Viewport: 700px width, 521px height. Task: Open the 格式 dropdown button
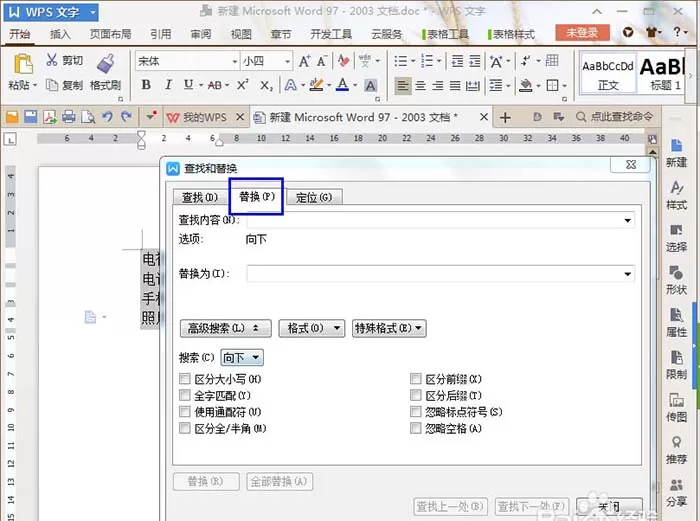point(312,329)
